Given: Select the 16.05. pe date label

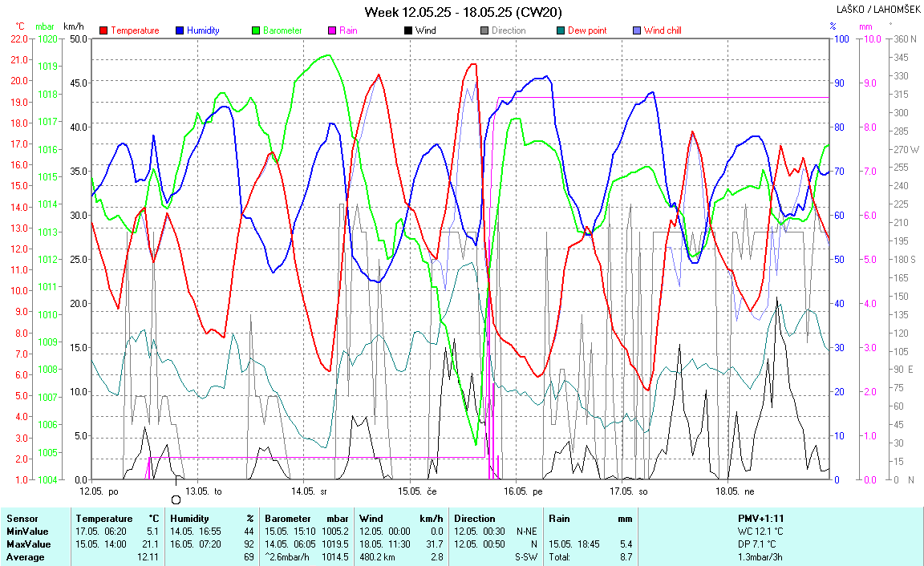Looking at the screenshot, I should (523, 491).
